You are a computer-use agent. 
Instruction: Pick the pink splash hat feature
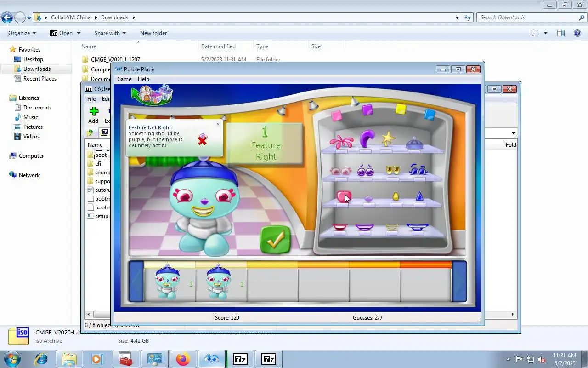point(341,141)
